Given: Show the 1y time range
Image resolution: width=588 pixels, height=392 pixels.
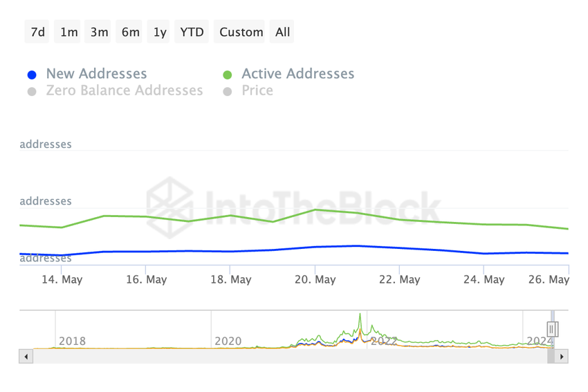Looking at the screenshot, I should click(x=160, y=32).
